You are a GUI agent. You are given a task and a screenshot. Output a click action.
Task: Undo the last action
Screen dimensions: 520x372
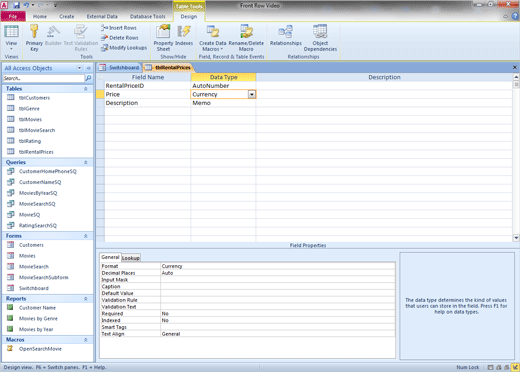[x=26, y=5]
